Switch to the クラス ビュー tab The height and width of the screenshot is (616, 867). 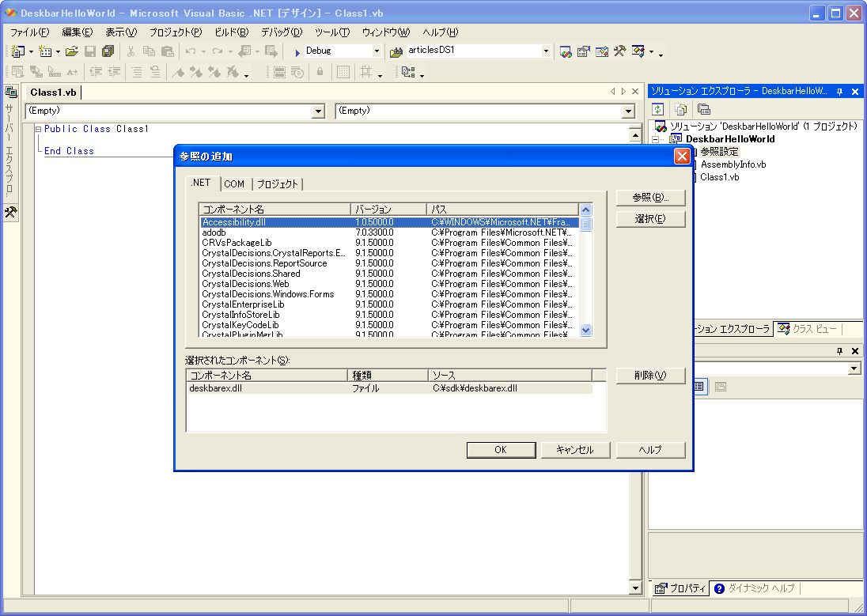(808, 329)
